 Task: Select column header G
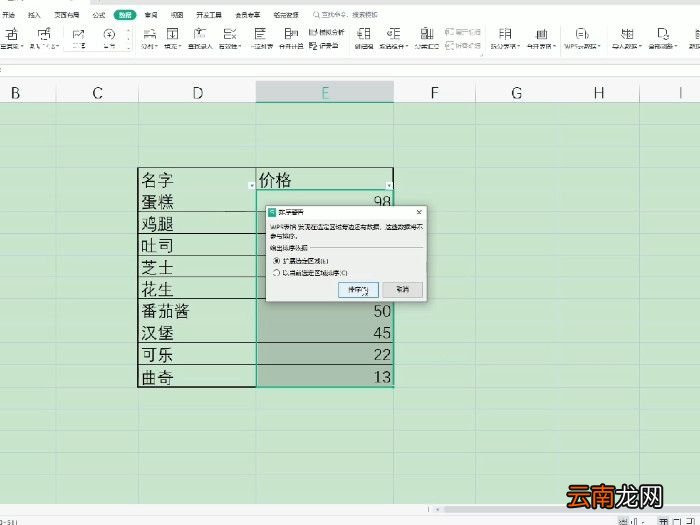tap(517, 92)
